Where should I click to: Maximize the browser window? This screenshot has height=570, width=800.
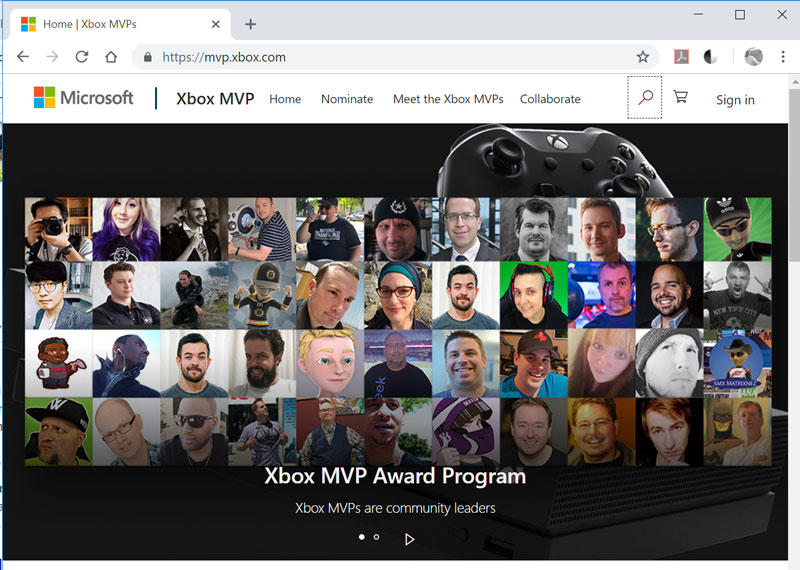740,15
